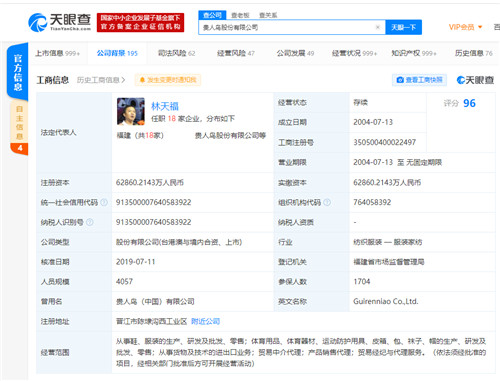Click the 天眼一下 search button
500x381 pixels.
(x=403, y=27)
